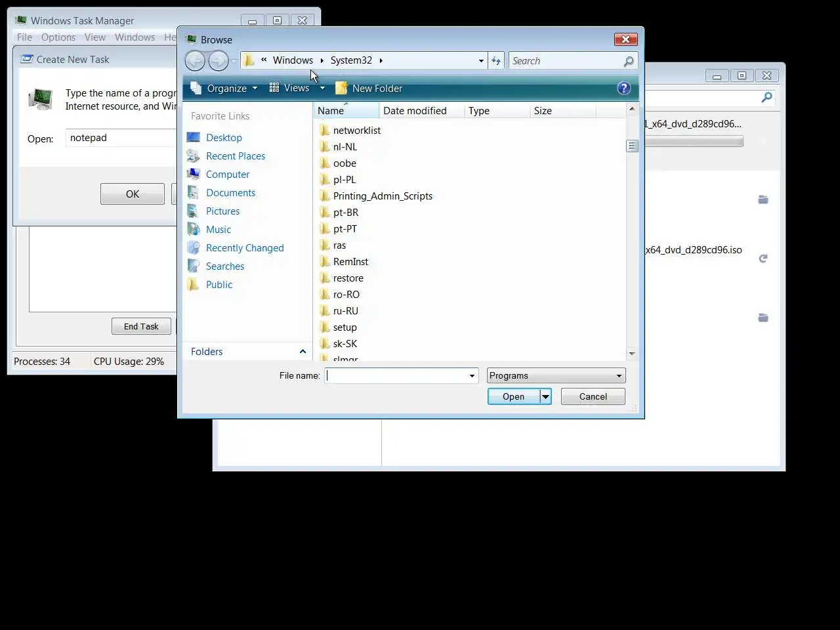Open Searches in Favorite Links
The image size is (840, 630).
224,266
